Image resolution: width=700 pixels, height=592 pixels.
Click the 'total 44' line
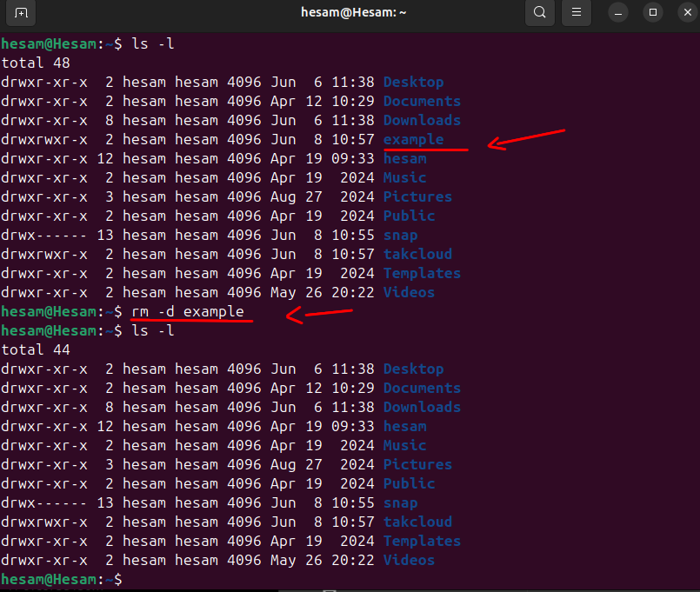[36, 349]
